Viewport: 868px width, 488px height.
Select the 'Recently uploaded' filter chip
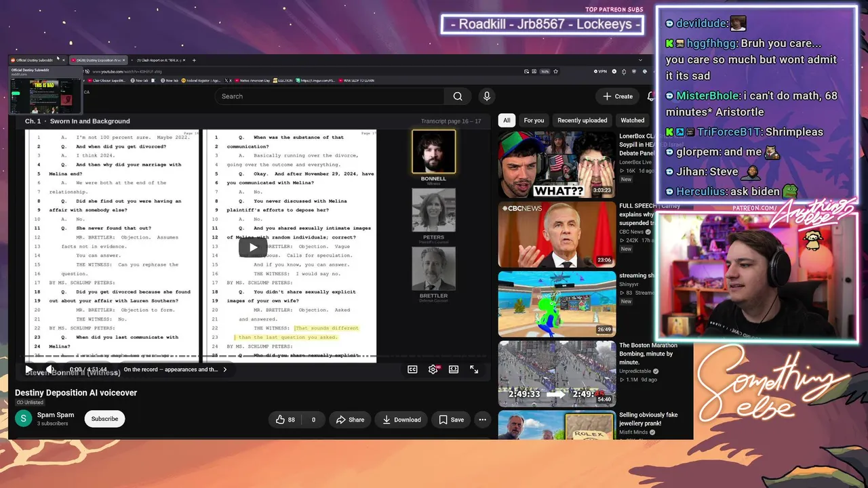[582, 121]
